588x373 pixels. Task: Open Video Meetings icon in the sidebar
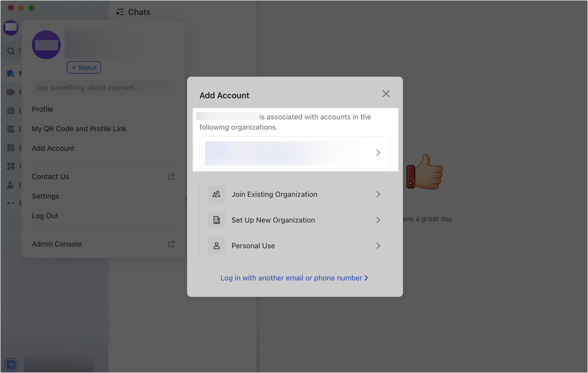(11, 92)
